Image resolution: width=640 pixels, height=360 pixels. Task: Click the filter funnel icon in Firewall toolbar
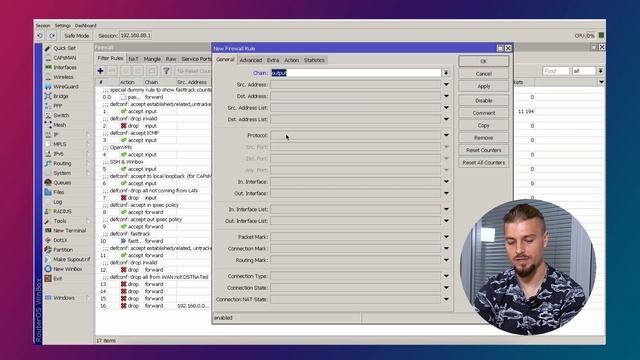[x=166, y=71]
